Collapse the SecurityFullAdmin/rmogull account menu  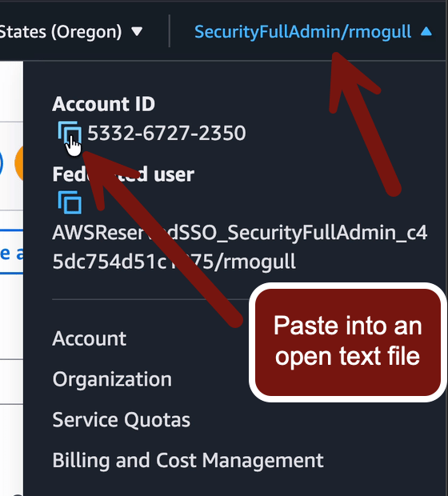313,32
